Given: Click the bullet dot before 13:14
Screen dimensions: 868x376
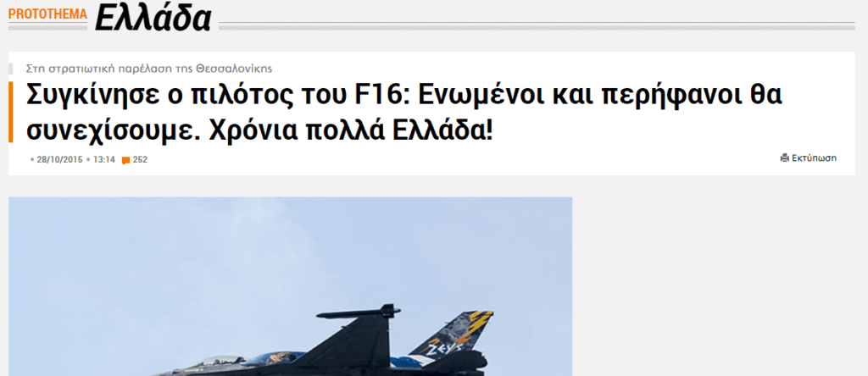Looking at the screenshot, I should [88, 160].
